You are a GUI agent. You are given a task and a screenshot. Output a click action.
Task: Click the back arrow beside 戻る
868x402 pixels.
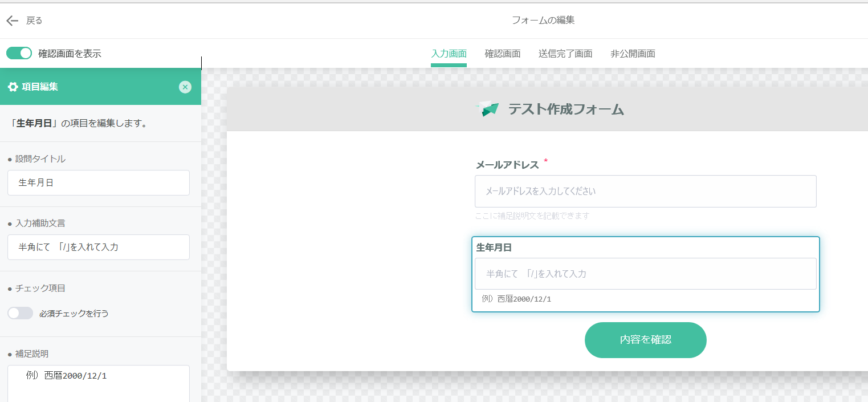[x=11, y=20]
